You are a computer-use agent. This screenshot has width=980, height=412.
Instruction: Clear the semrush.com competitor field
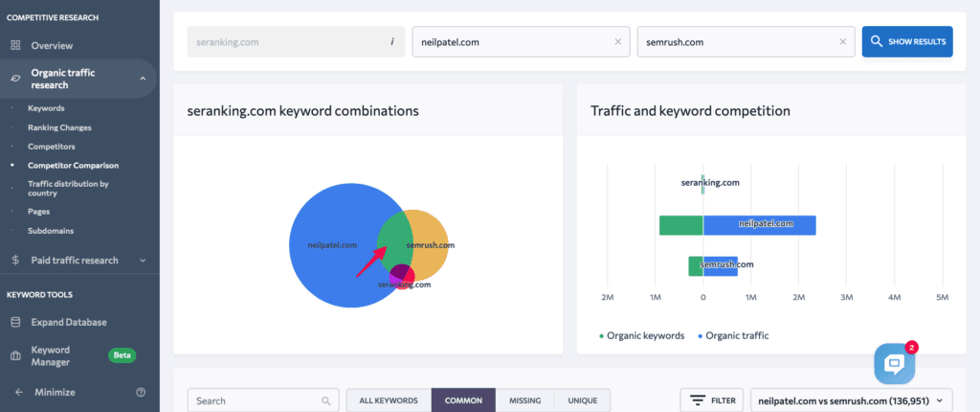click(x=842, y=41)
